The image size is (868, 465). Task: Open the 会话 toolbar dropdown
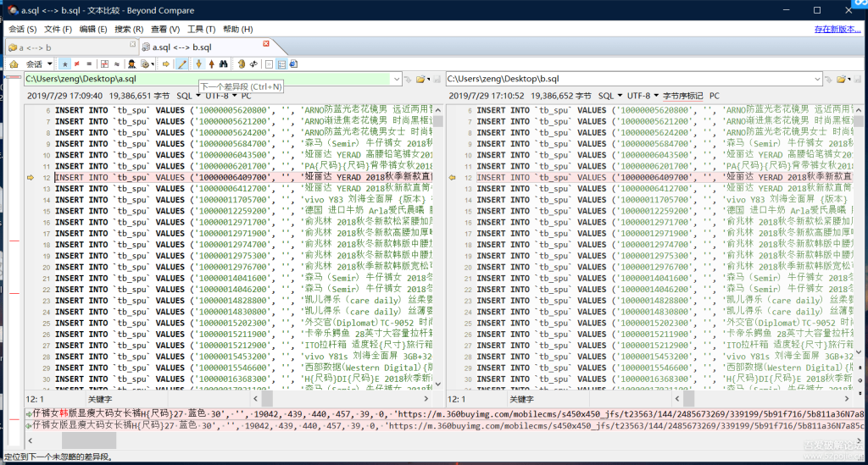39,64
